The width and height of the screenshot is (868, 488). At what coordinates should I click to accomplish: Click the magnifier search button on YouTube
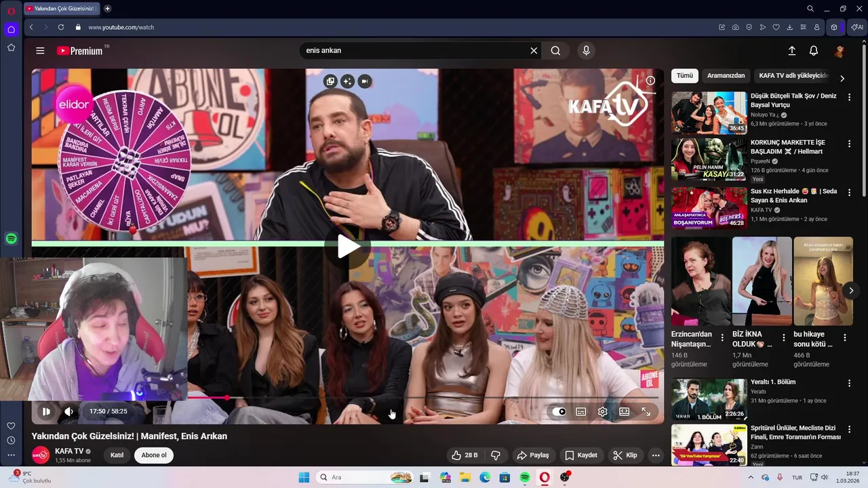555,51
